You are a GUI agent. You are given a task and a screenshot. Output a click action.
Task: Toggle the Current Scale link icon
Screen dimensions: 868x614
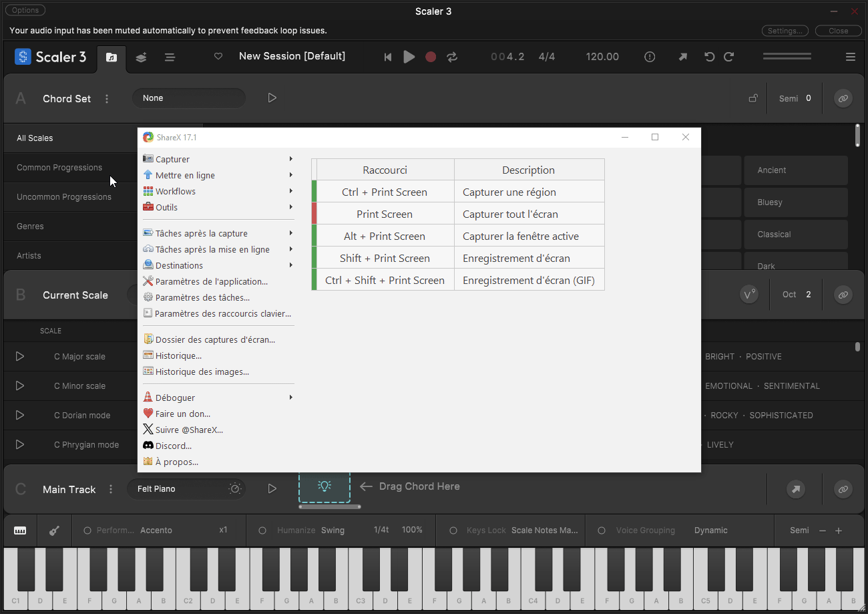coord(843,295)
